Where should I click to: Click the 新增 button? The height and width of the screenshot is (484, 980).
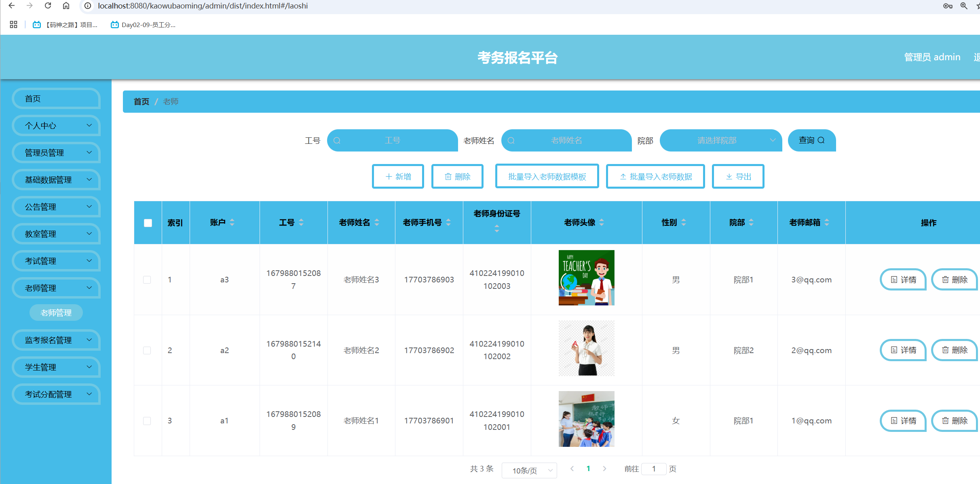tap(398, 177)
